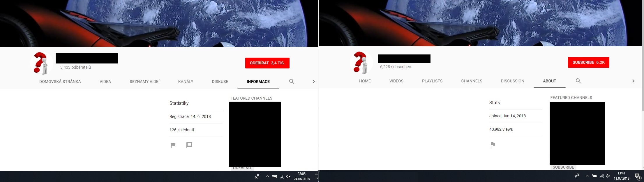
Task: Open the send message icon beside the flag
Action: 189,145
